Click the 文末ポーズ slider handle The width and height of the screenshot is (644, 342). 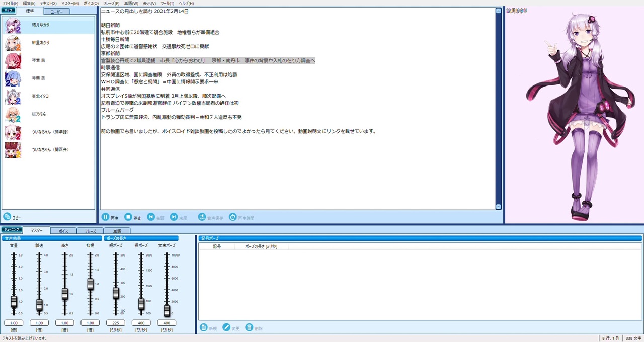[167, 310]
